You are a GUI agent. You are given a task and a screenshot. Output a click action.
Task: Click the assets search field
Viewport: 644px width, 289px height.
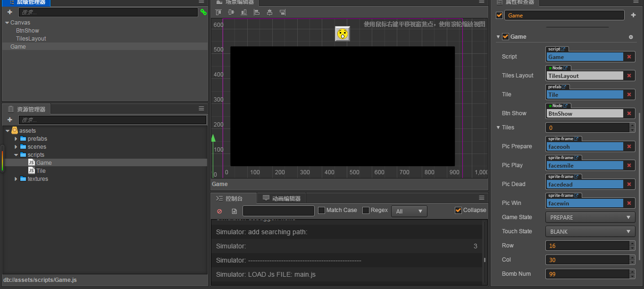[x=113, y=120]
